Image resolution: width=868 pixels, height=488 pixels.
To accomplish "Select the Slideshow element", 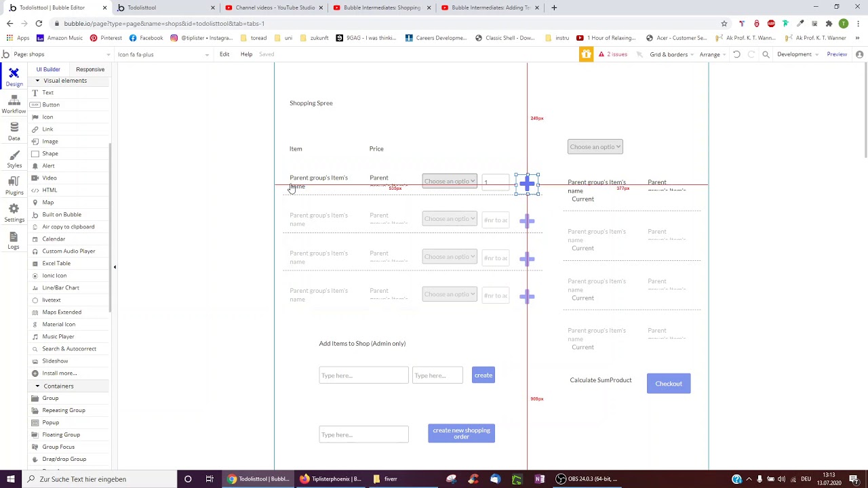I will click(55, 361).
